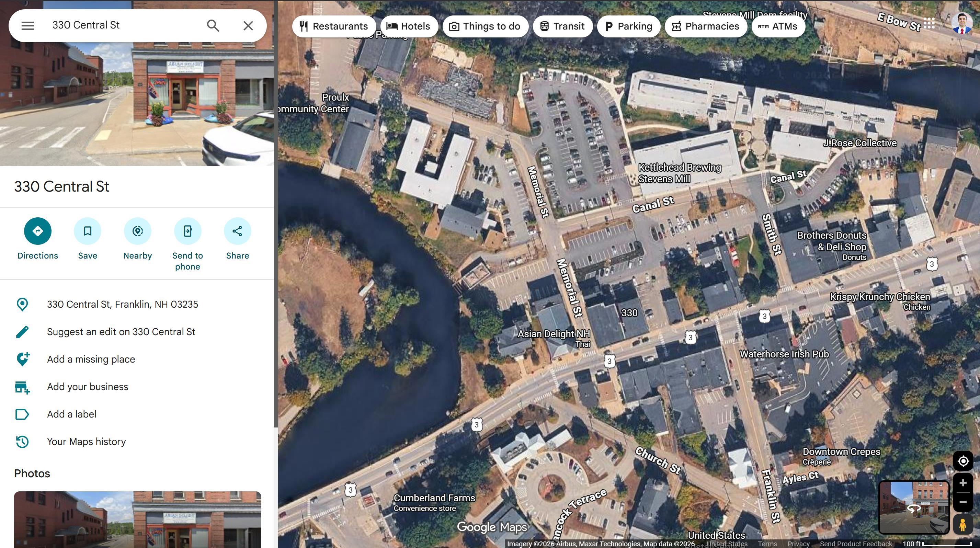Get Directions to 330 Central St
Image resolution: width=980 pixels, height=548 pixels.
click(38, 239)
